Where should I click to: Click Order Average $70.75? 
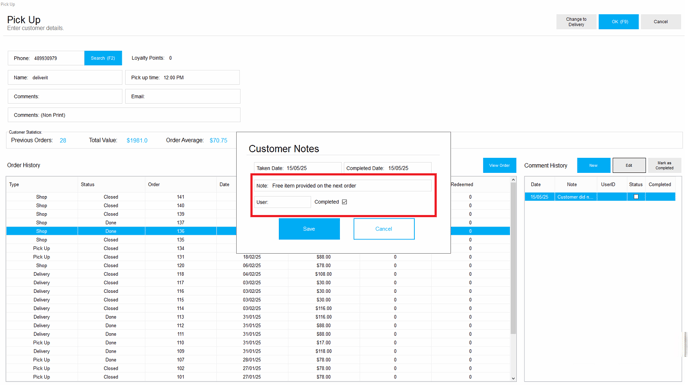219,140
